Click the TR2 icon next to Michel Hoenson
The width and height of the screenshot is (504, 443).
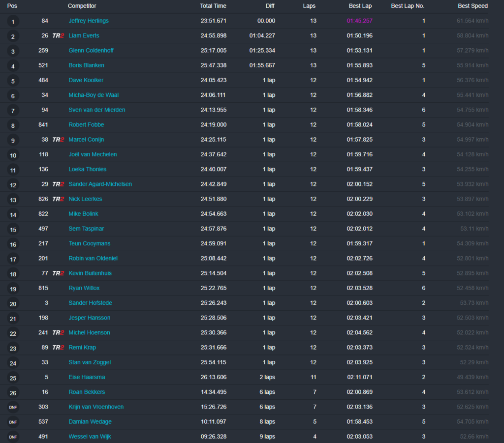tap(58, 332)
